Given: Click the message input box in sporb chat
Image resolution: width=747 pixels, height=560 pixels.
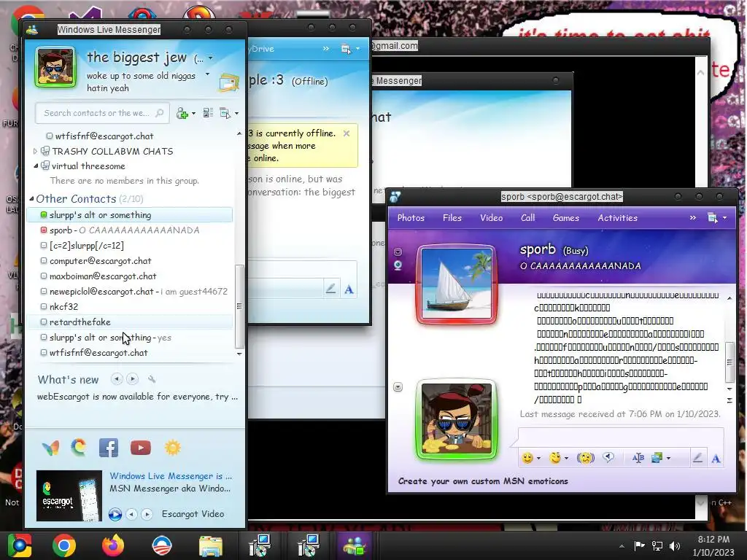Looking at the screenshot, I should click(621, 437).
